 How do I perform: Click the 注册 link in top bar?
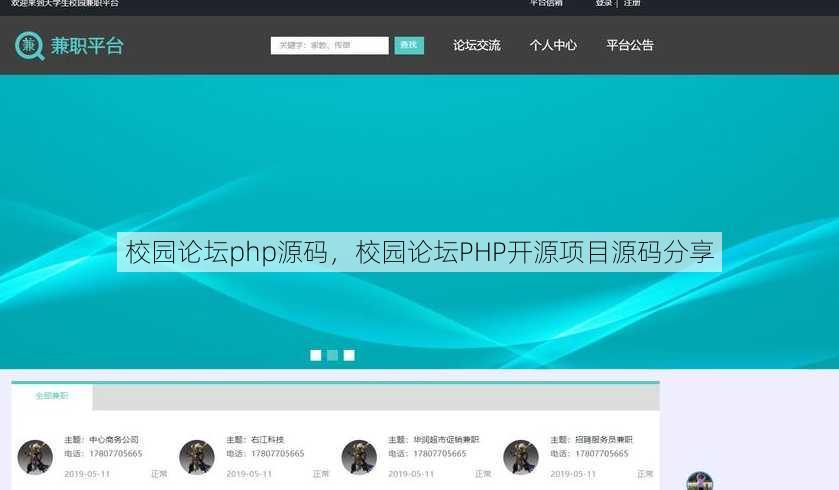[632, 3]
